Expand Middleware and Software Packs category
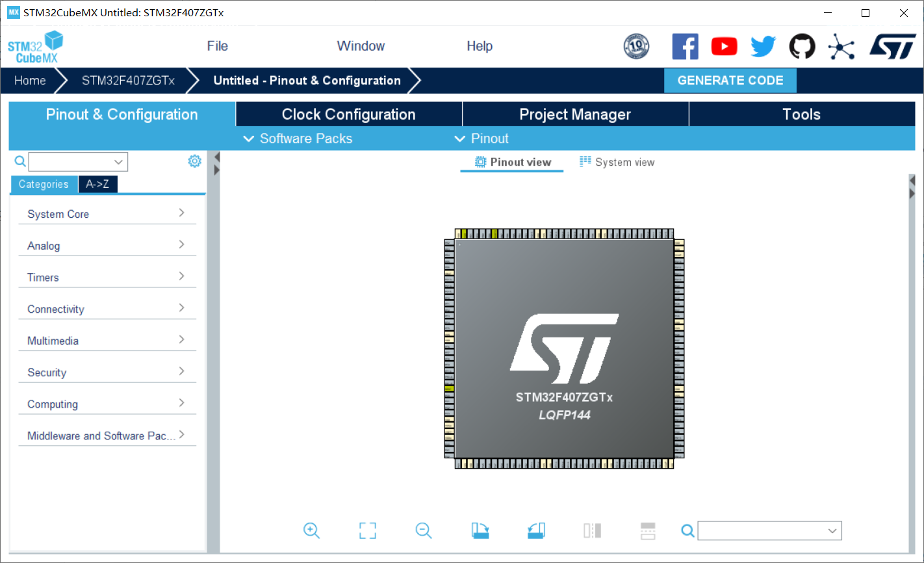The height and width of the screenshot is (563, 924). (x=107, y=436)
